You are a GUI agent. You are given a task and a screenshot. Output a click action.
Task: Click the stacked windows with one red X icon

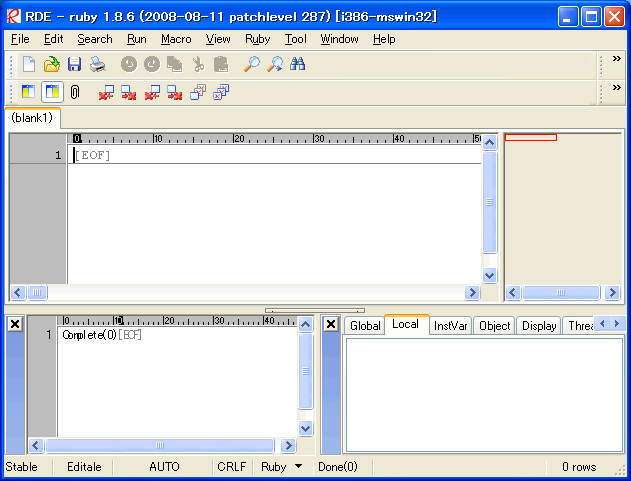click(x=198, y=92)
